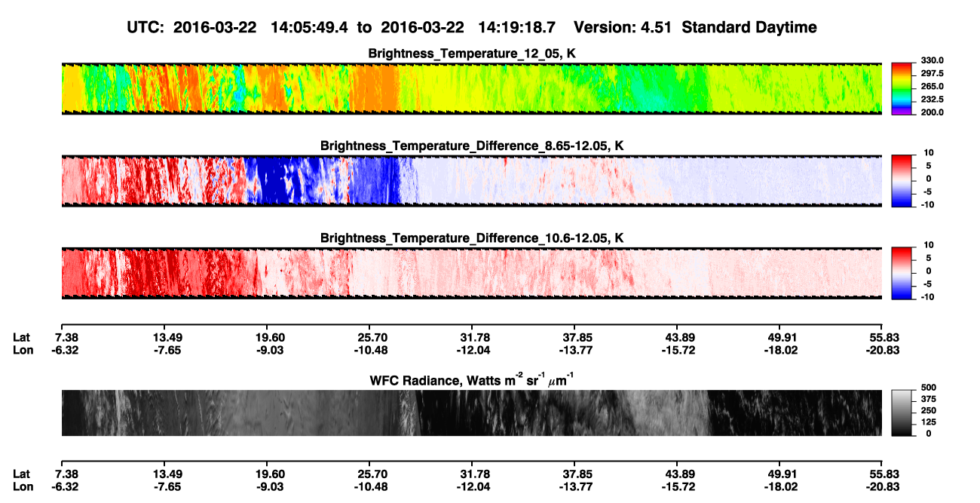Click 'Standard Daytime' in the header
The width and height of the screenshot is (980, 503).
(x=749, y=27)
